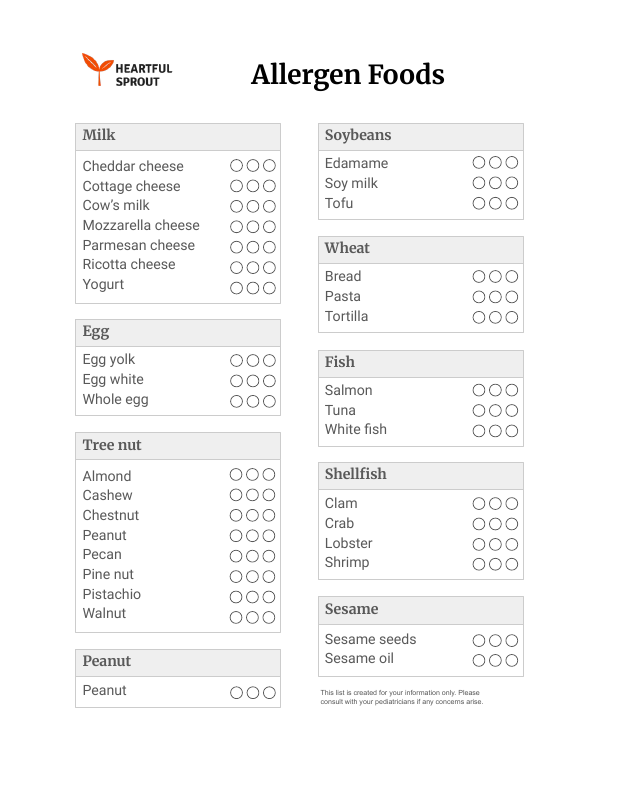Screen dimensions: 619x800
Task: Mark second circle for Edamame
Action: pyautogui.click(x=495, y=163)
